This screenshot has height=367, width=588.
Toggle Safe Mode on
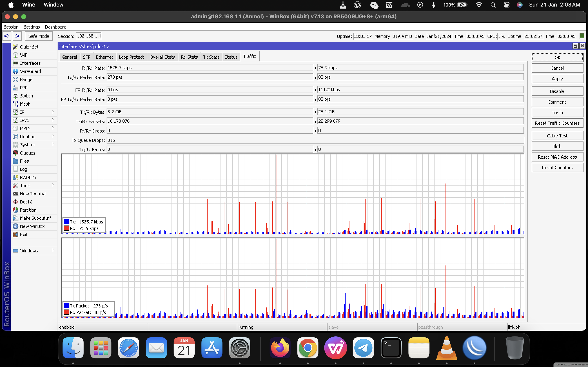pos(39,36)
